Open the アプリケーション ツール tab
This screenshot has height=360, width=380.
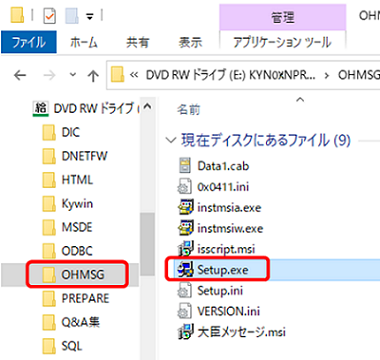(282, 42)
